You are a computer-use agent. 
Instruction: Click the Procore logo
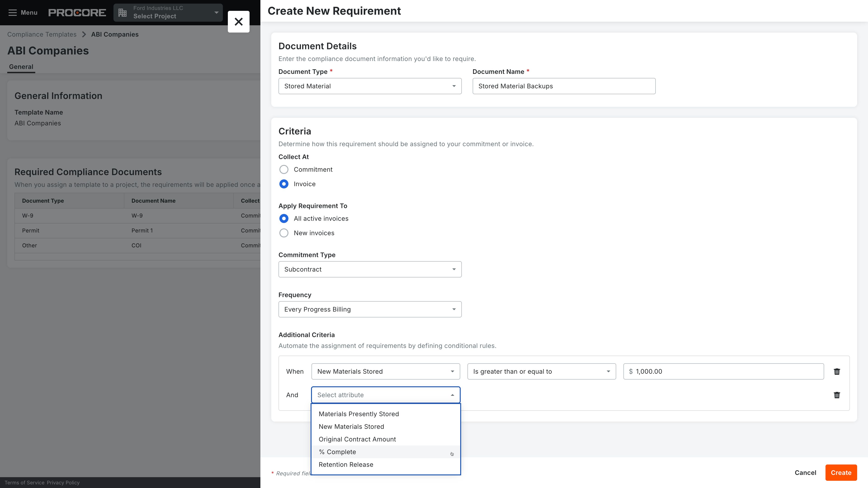tap(77, 12)
